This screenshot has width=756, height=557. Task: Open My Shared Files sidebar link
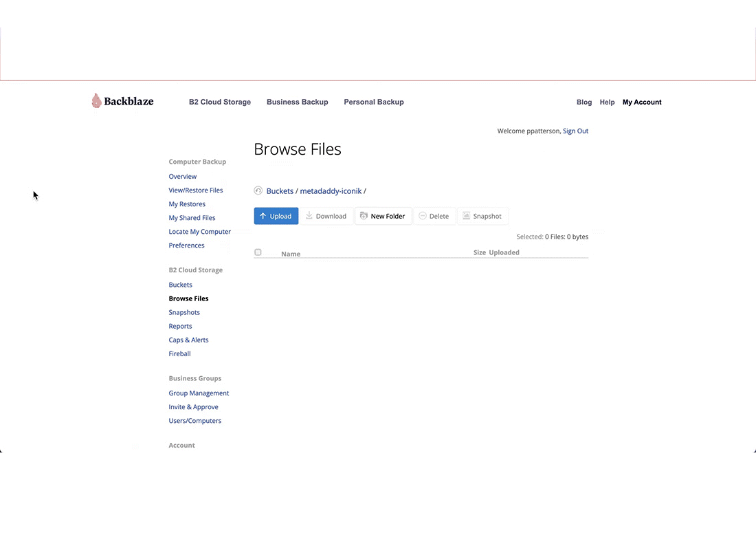click(x=192, y=218)
